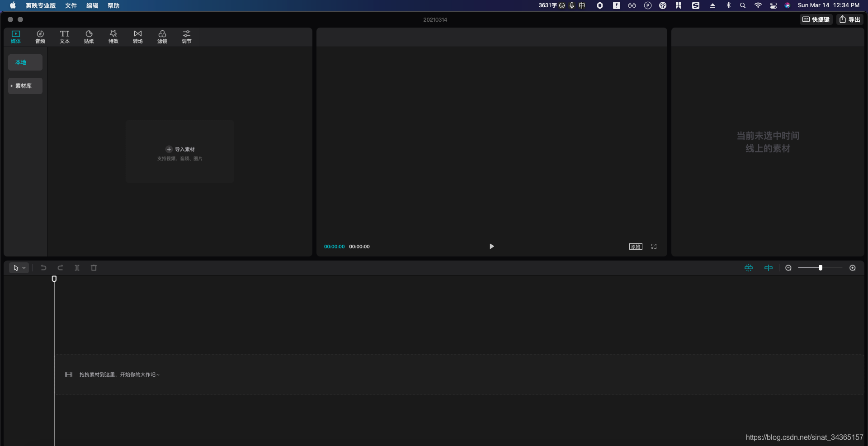The height and width of the screenshot is (446, 868).
Task: Expand the 素材库 material library
Action: click(x=25, y=86)
